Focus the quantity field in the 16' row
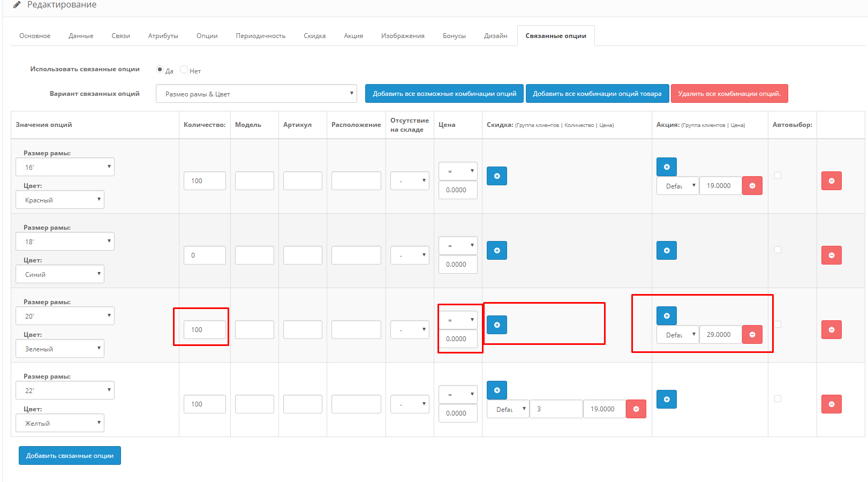This screenshot has height=482, width=868. [205, 180]
